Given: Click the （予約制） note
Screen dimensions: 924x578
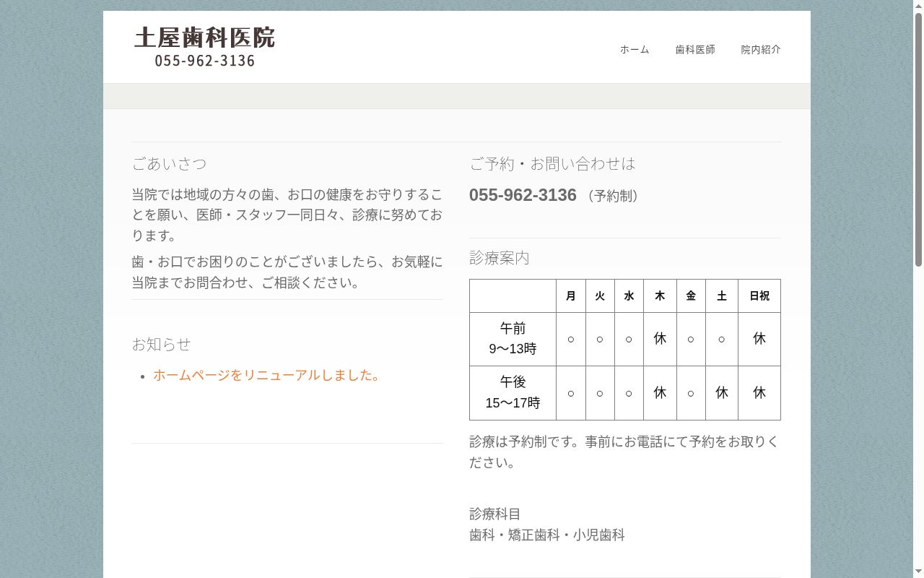Looking at the screenshot, I should pyautogui.click(x=614, y=196).
